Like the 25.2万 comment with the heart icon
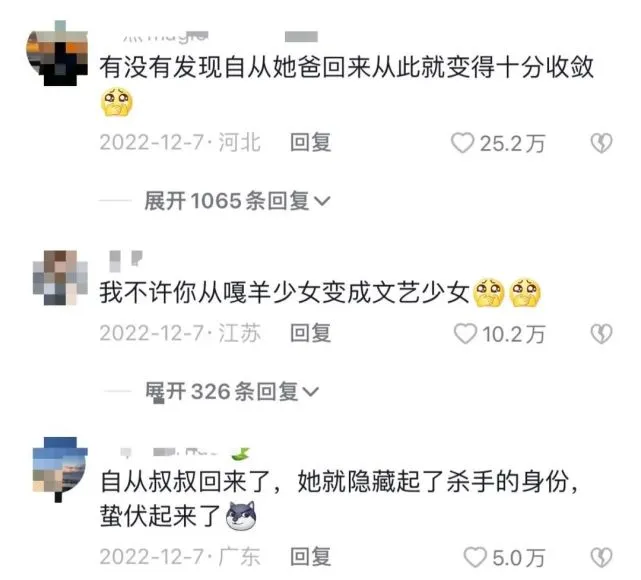 coord(462,143)
